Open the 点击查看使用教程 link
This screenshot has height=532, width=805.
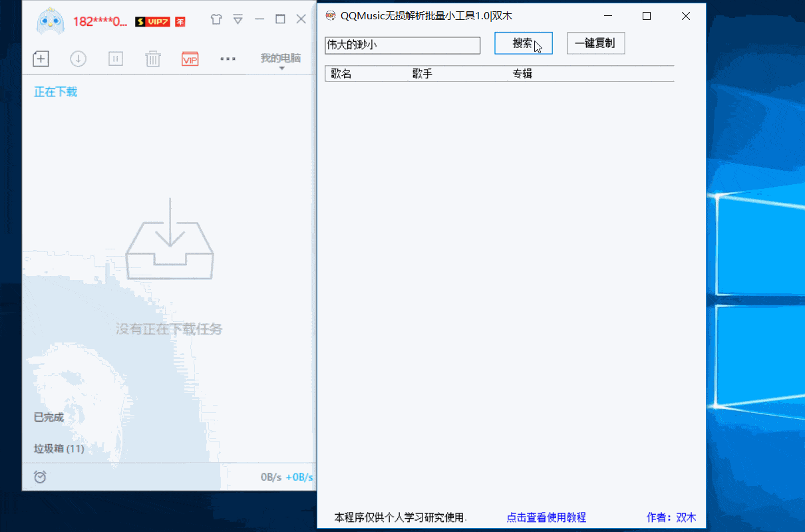coord(546,517)
